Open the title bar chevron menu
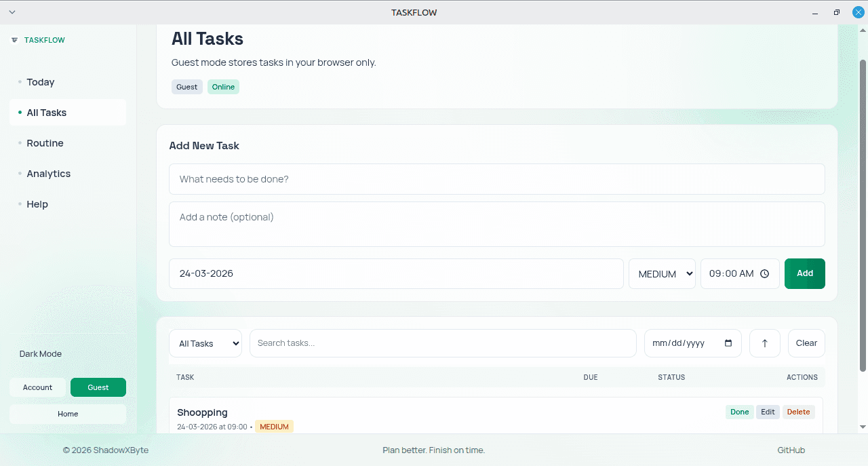The height and width of the screenshot is (466, 868). (x=12, y=12)
